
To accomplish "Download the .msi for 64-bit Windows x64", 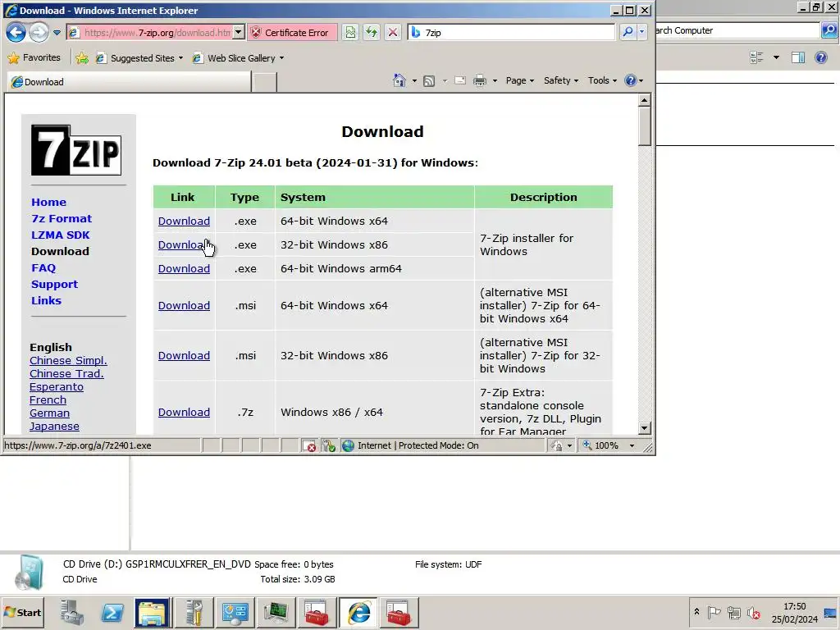I will click(x=184, y=306).
